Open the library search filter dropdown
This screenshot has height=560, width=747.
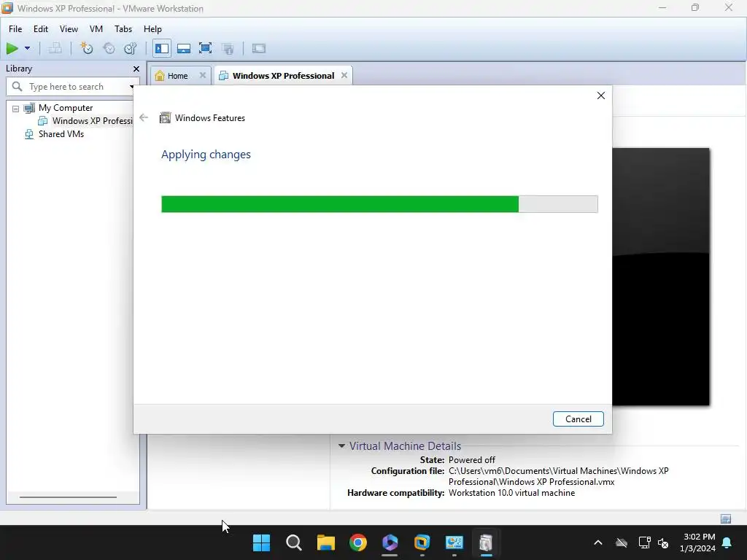coord(131,87)
